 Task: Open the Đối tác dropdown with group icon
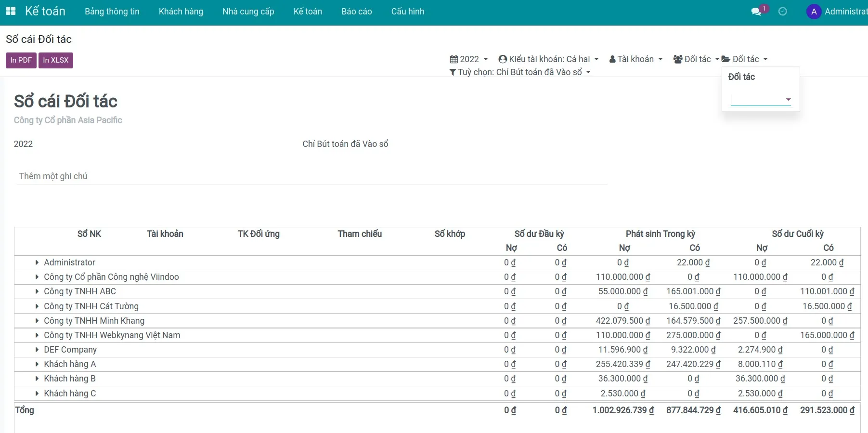pyautogui.click(x=696, y=59)
